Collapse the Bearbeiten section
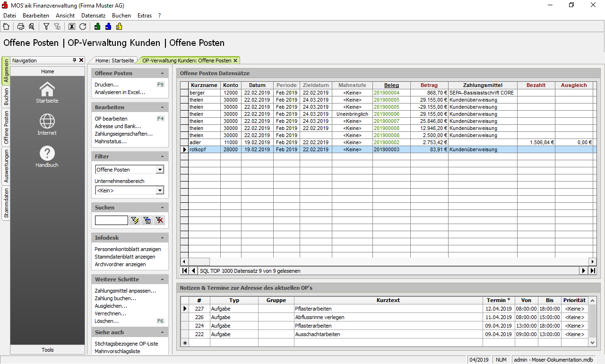The height and width of the screenshot is (364, 605). [163, 107]
